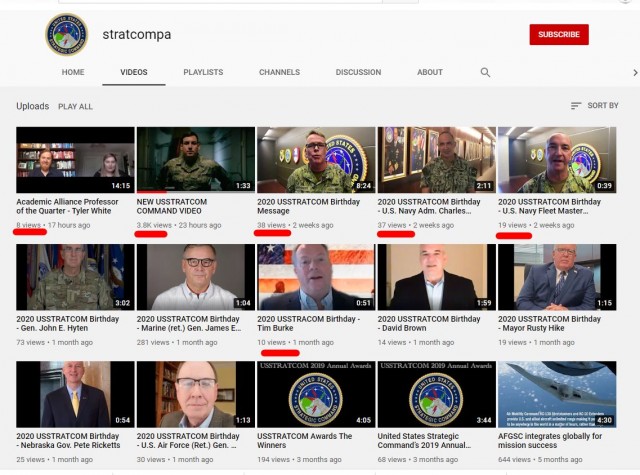Open Gen. John E. Hyten thumbnail

point(75,277)
